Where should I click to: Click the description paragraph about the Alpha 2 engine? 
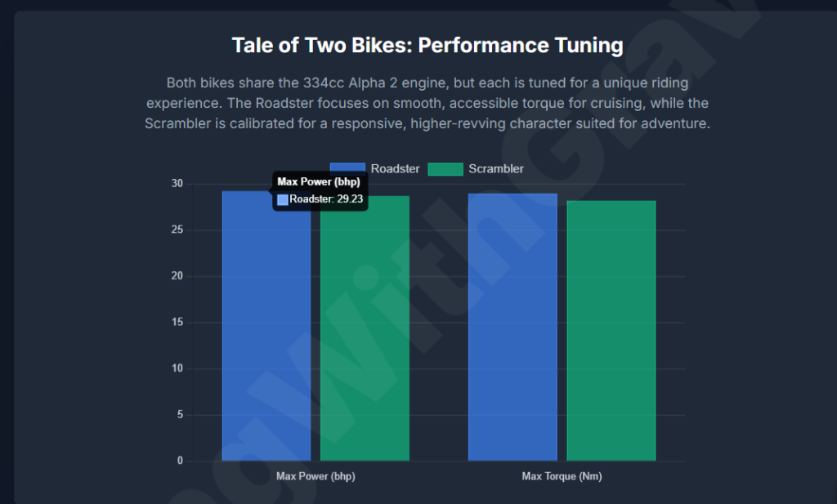point(427,103)
